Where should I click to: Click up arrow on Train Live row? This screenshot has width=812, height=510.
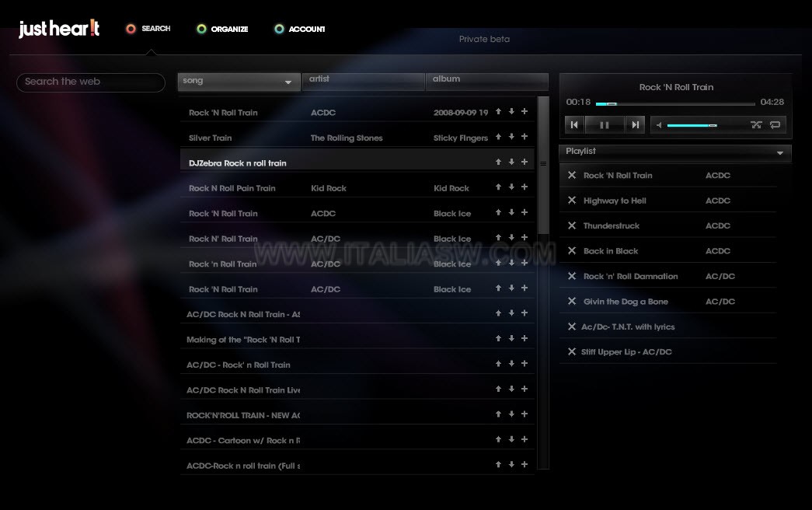coord(498,389)
